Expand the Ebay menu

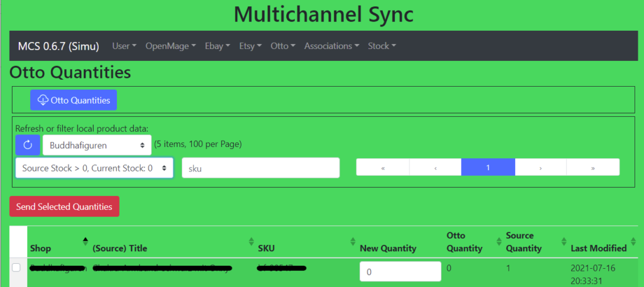[218, 46]
